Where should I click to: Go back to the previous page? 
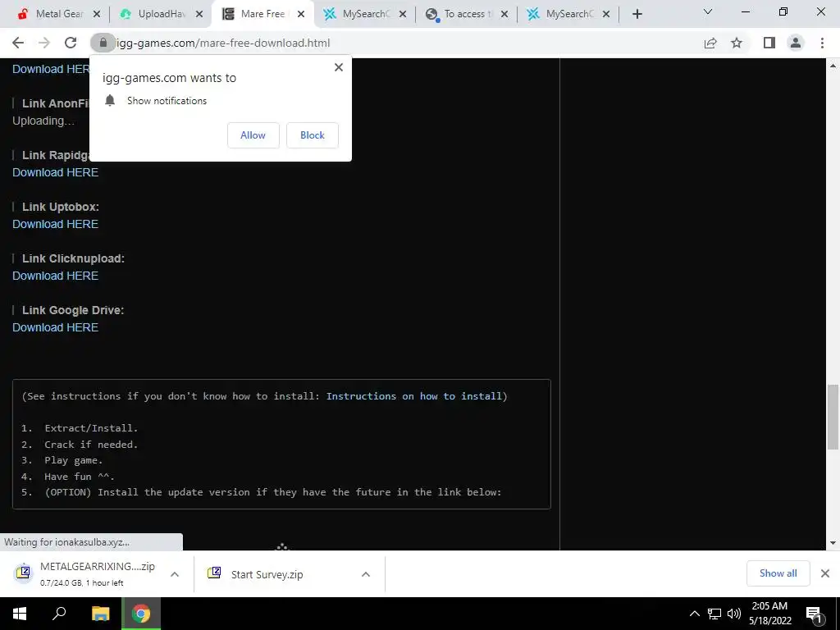tap(18, 43)
